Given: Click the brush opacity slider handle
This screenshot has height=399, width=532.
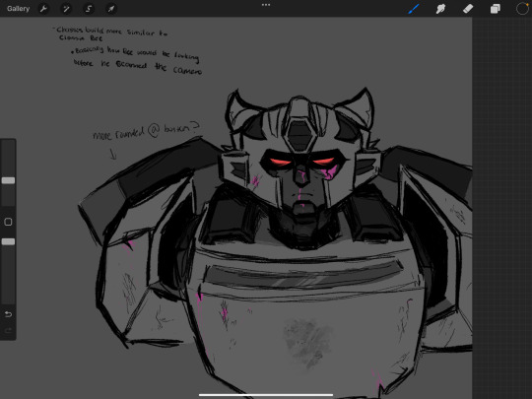Looking at the screenshot, I should [x=8, y=241].
